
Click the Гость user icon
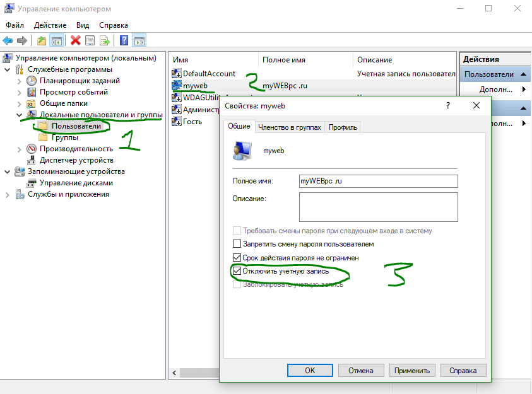177,121
